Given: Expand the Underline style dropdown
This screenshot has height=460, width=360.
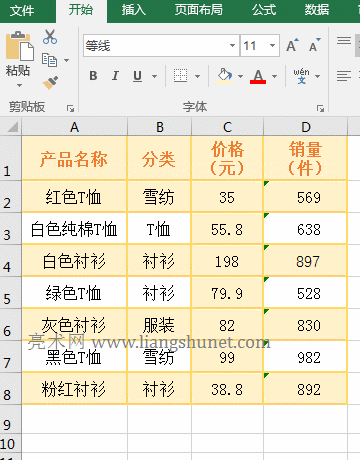Looking at the screenshot, I should 154,77.
